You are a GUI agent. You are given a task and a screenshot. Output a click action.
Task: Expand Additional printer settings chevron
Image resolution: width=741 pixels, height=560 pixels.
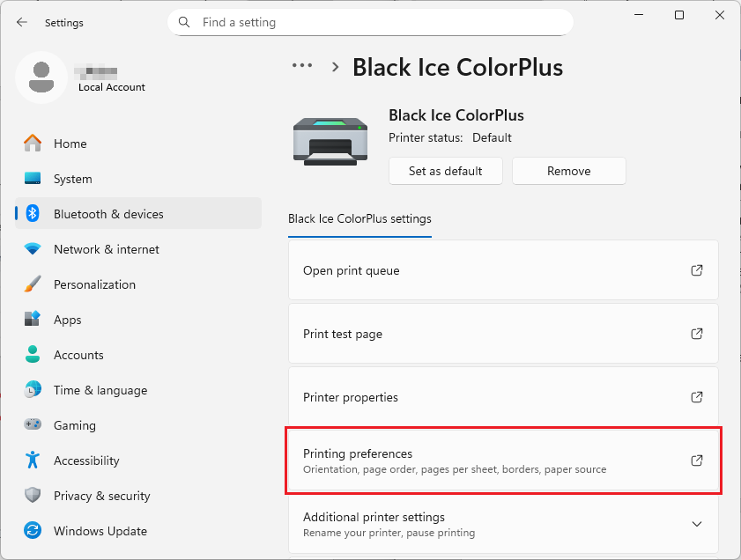[696, 524]
